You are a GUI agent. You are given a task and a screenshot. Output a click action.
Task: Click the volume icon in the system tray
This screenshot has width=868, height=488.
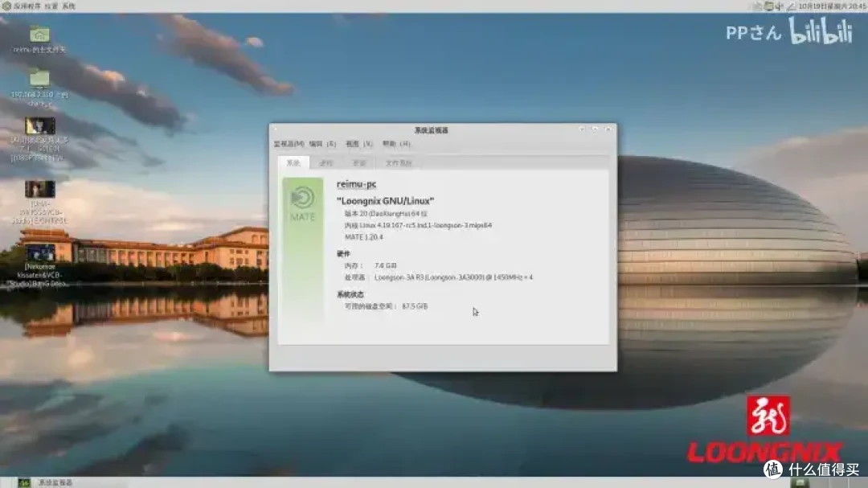pyautogui.click(x=780, y=6)
